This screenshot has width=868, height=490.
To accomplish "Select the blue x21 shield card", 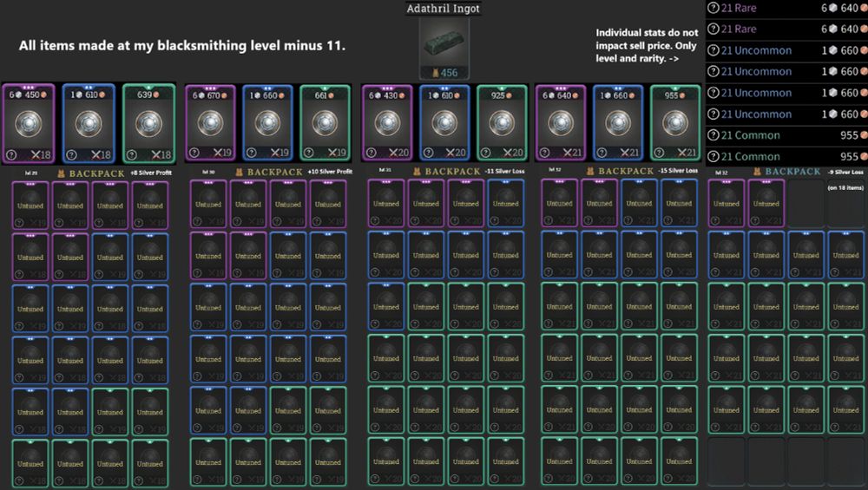I will coord(618,123).
